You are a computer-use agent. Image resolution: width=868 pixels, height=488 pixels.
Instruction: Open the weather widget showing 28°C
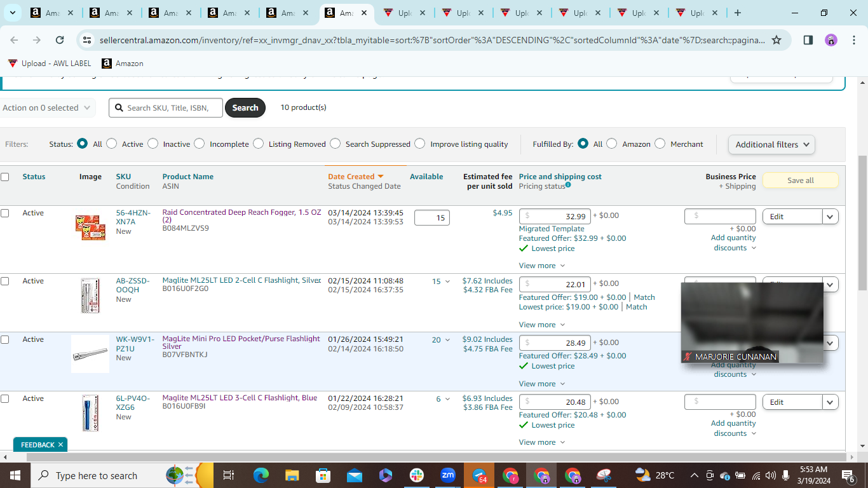(654, 475)
